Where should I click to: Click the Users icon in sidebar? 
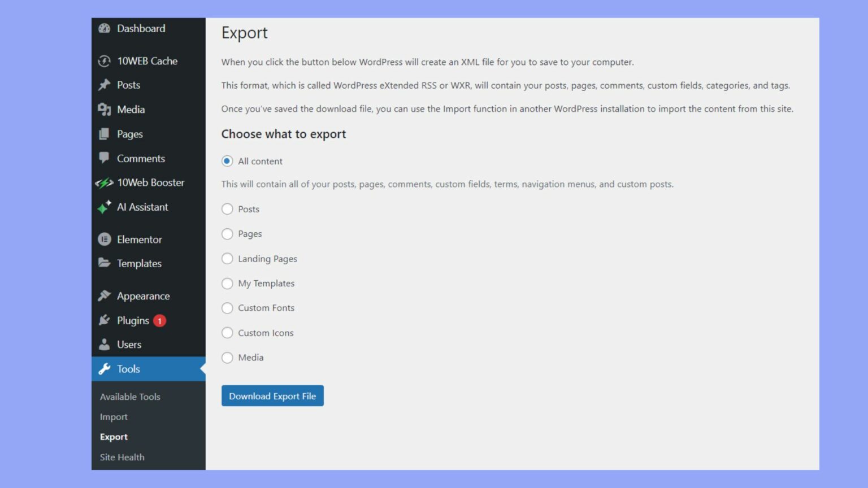104,345
